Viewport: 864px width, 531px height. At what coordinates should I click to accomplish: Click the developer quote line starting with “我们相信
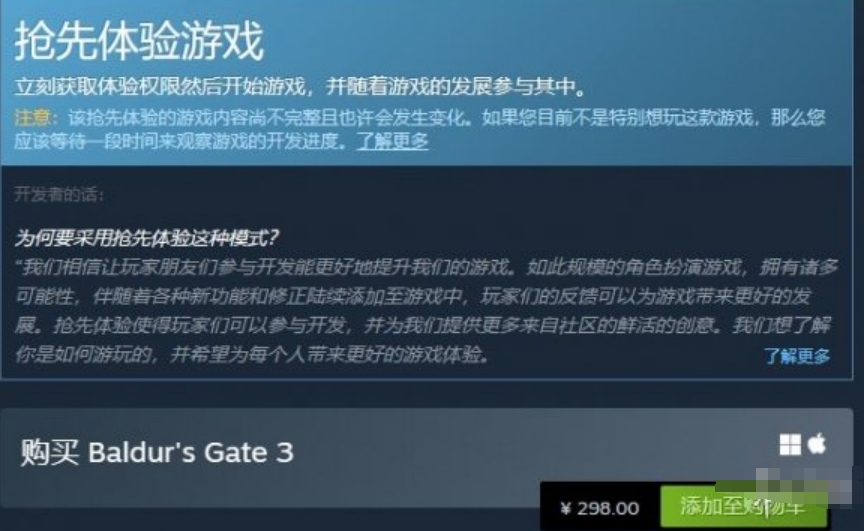pos(426,268)
